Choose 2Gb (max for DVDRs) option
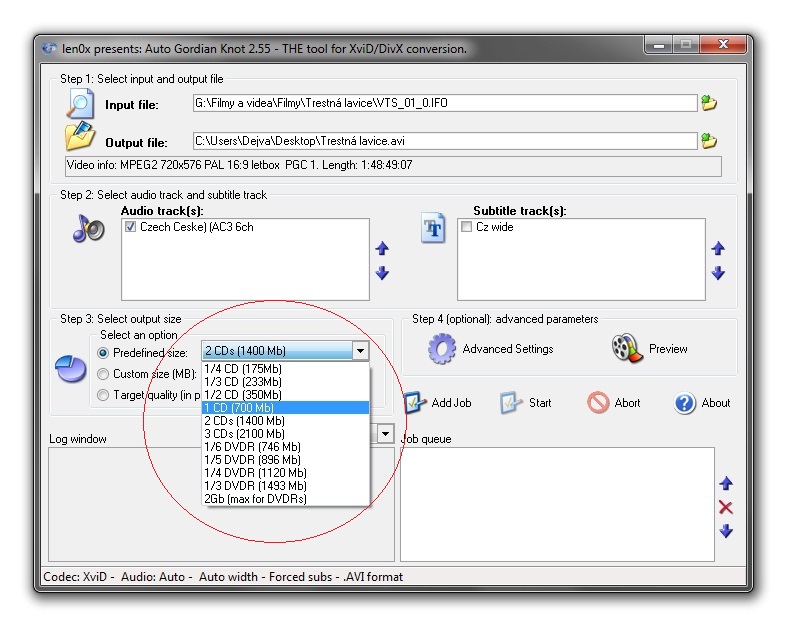The image size is (786, 623). point(286,499)
